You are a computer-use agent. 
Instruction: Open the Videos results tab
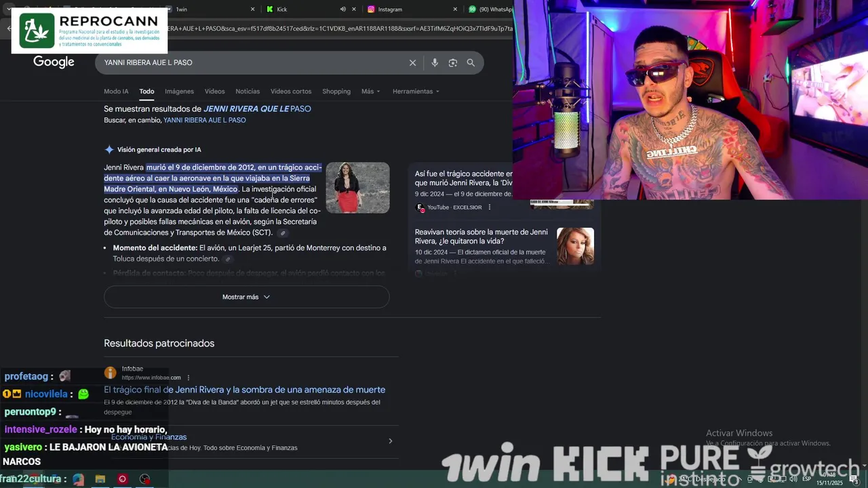pyautogui.click(x=214, y=91)
